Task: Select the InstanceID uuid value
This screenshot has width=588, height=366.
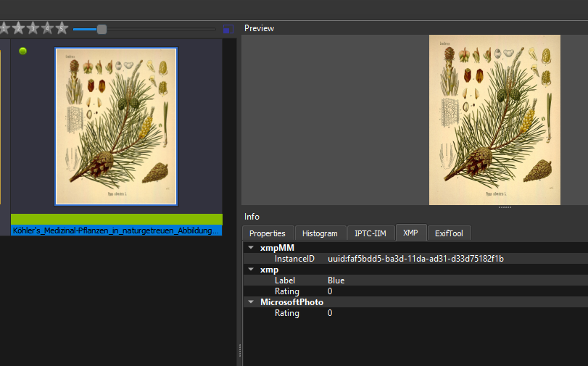Action: tap(415, 259)
